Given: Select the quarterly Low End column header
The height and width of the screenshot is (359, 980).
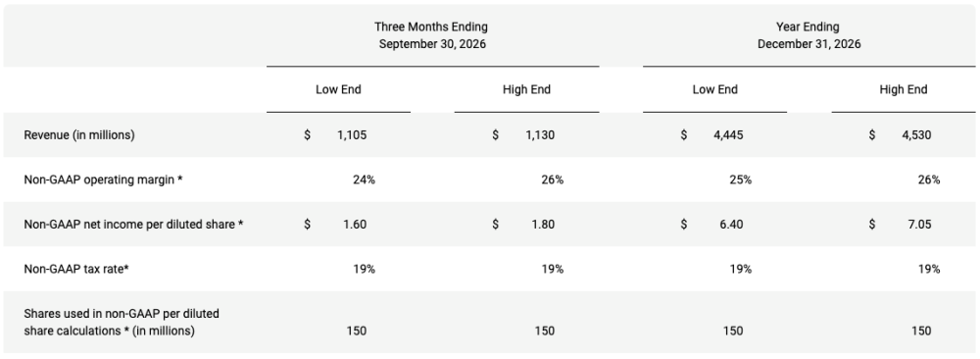Looking at the screenshot, I should (338, 90).
